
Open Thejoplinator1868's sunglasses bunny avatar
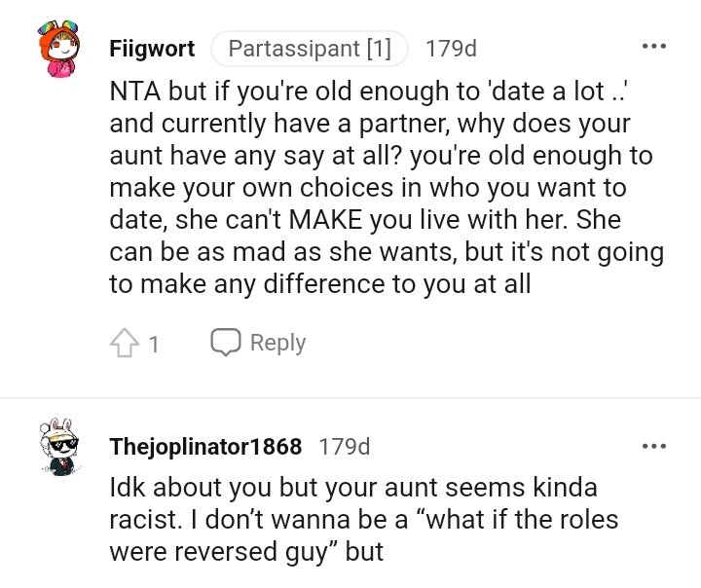tap(59, 447)
